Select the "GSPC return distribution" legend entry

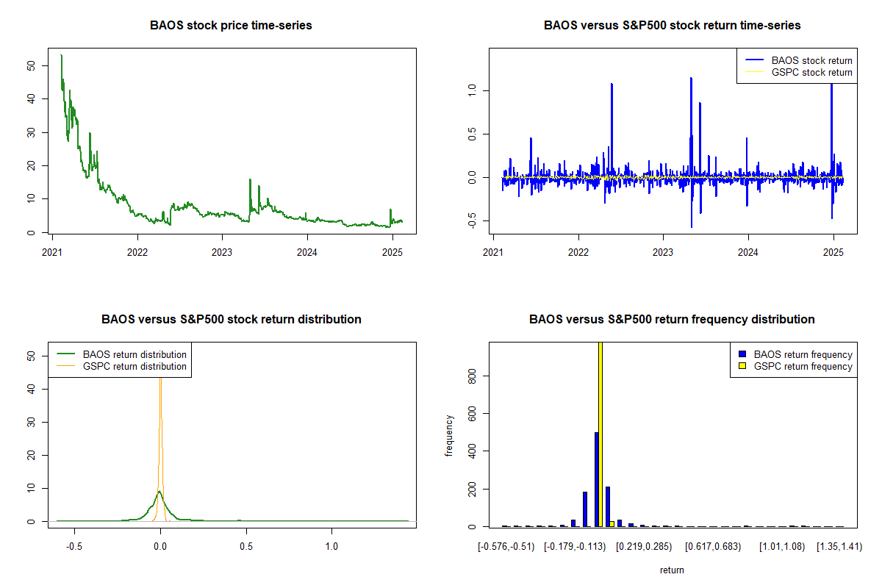point(135,366)
